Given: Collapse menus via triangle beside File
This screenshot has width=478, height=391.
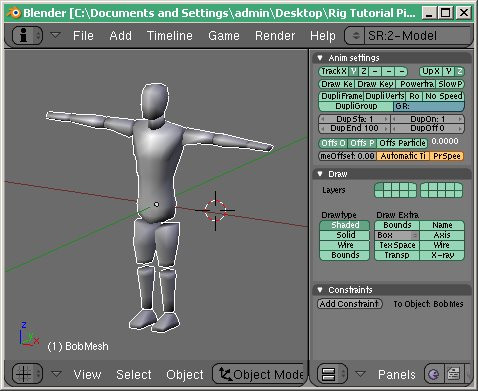Looking at the screenshot, I should point(56,35).
